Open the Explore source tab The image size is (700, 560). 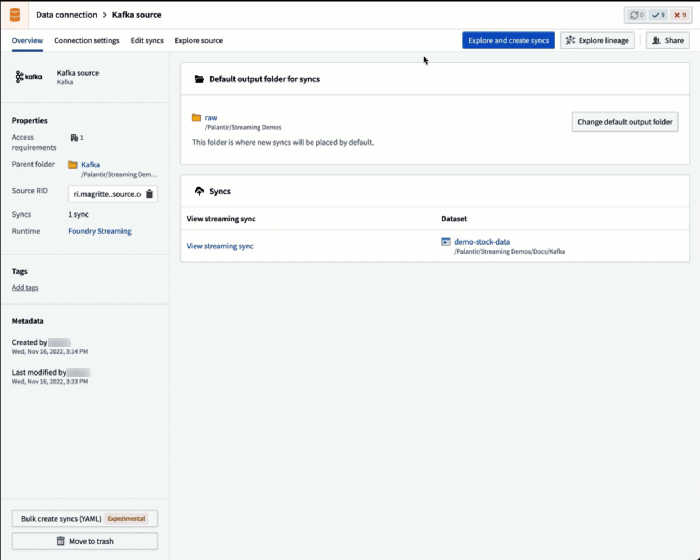199,41
